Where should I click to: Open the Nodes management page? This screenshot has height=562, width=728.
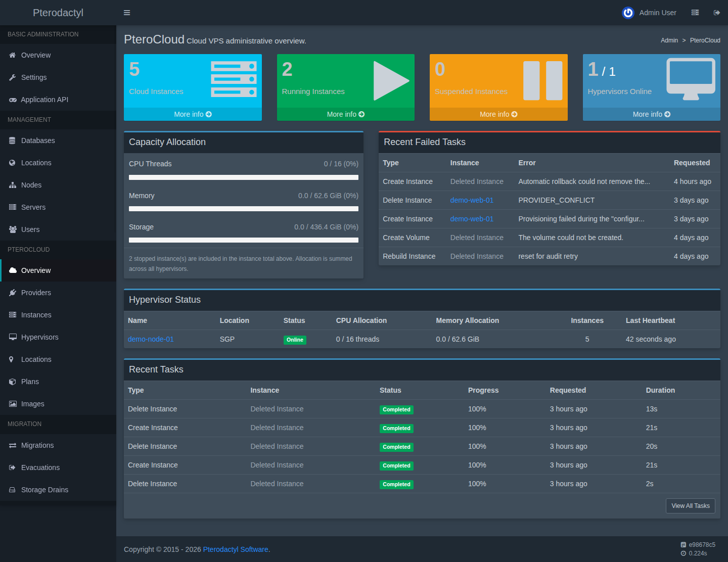pyautogui.click(x=58, y=185)
